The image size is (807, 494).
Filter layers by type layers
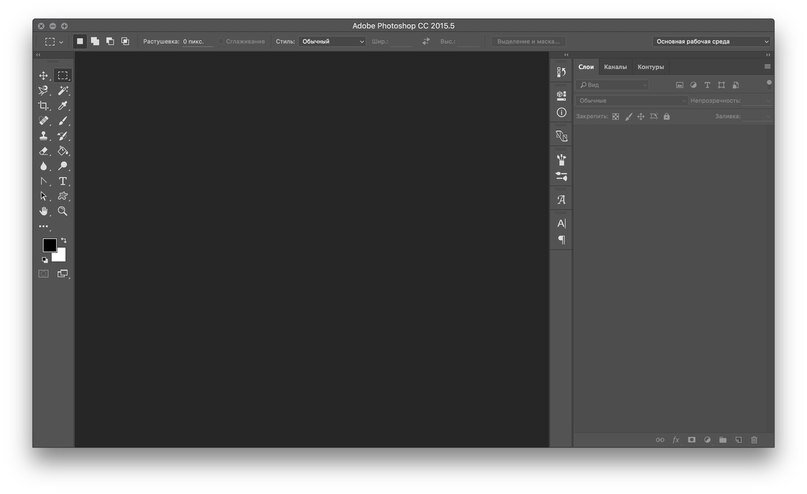(707, 85)
